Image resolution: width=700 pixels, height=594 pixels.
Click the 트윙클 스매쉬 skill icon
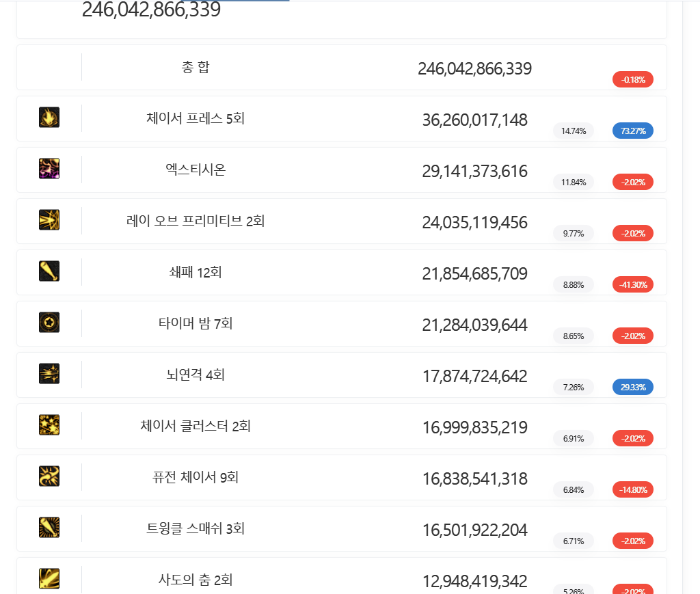(49, 527)
